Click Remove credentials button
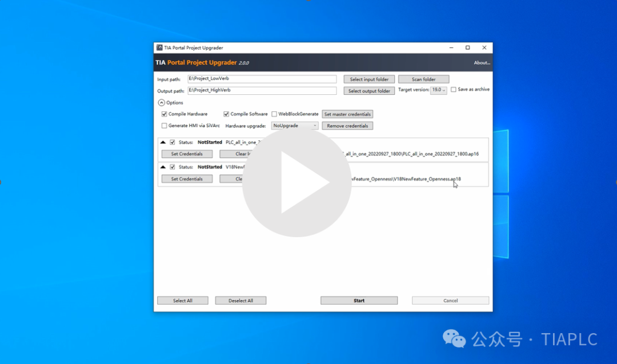 347,126
